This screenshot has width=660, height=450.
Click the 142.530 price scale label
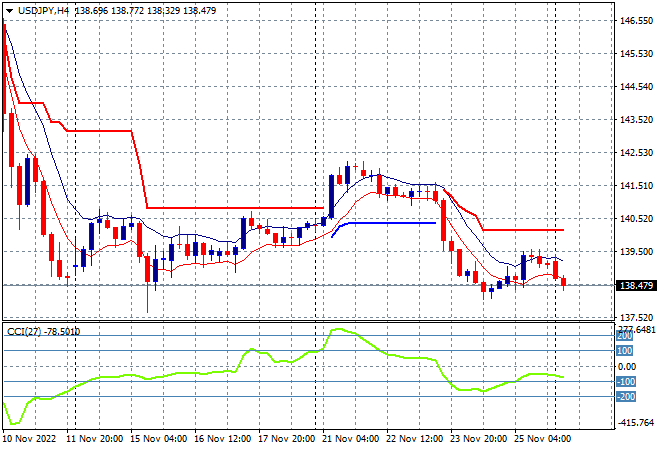pyautogui.click(x=636, y=152)
